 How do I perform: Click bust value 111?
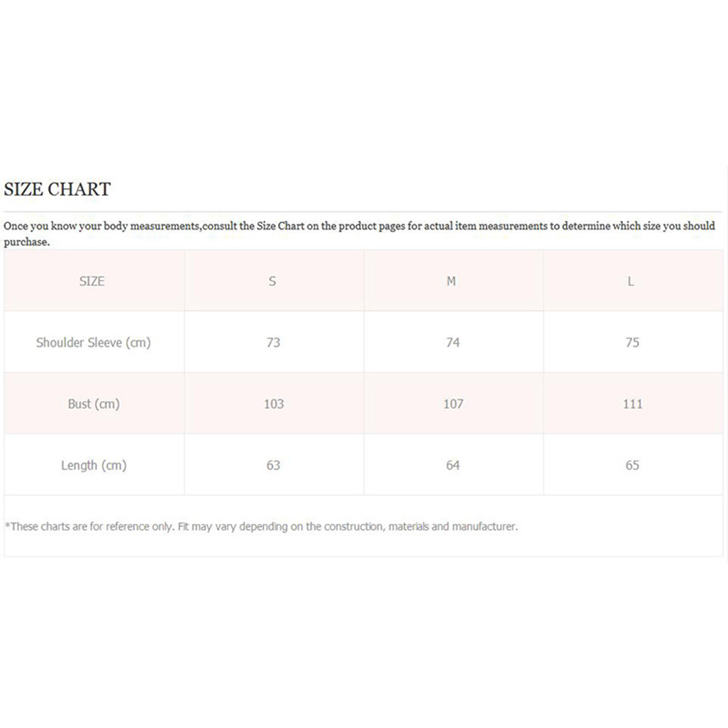(633, 404)
